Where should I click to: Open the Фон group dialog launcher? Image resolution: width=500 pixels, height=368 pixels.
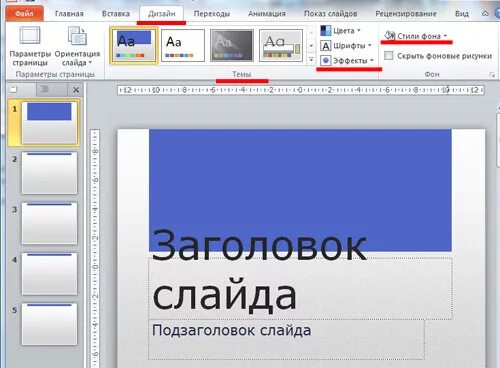(492, 75)
